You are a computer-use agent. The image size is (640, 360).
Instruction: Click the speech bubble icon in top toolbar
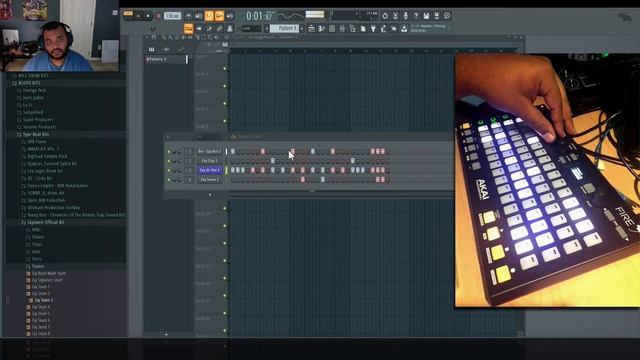pyautogui.click(x=447, y=16)
